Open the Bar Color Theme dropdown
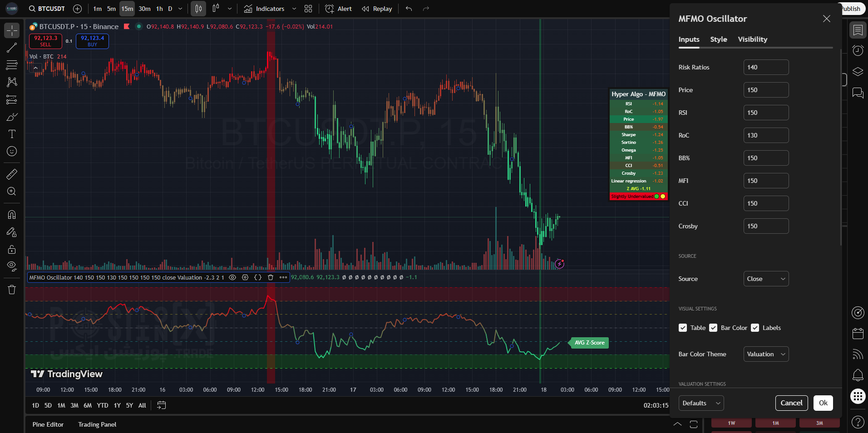The image size is (868, 433). pyautogui.click(x=766, y=354)
